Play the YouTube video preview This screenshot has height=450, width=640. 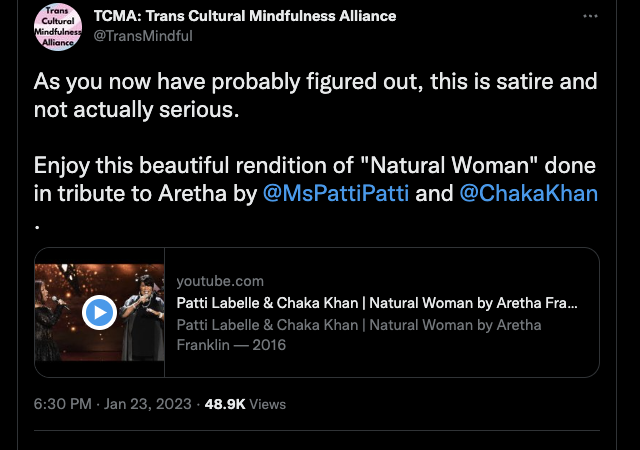[x=99, y=312]
